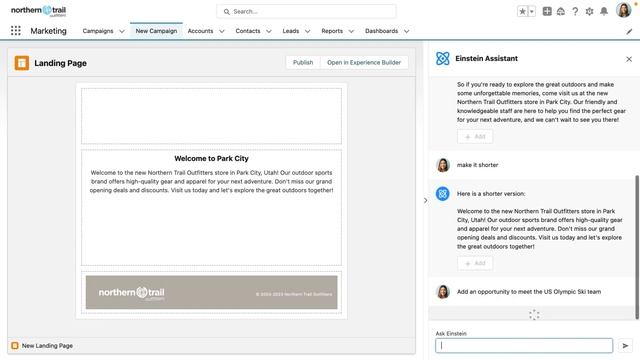Click in the Search field
The width and height of the screenshot is (640, 360).
click(x=306, y=11)
